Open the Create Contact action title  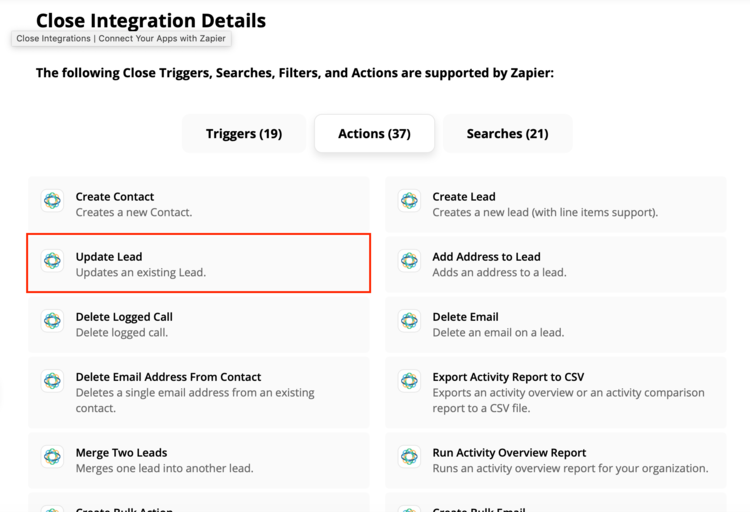click(115, 197)
